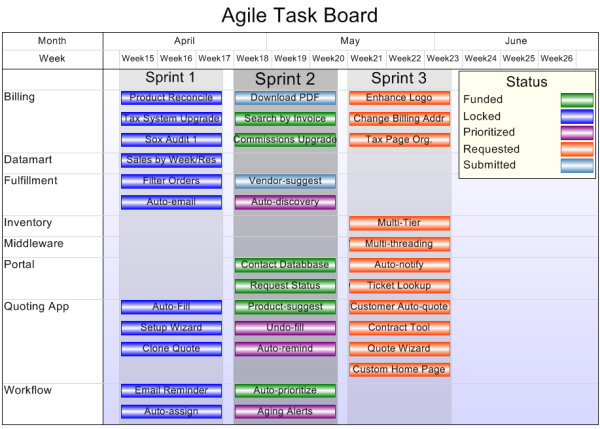Click the Locked blue legend swatch
600x429 pixels.
pos(577,116)
